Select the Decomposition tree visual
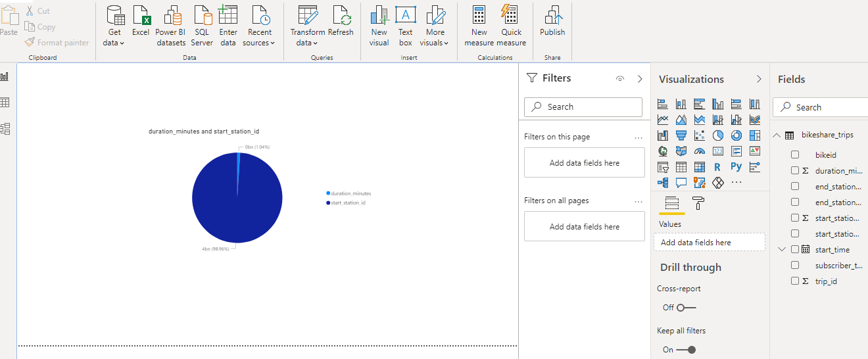Image resolution: width=868 pixels, height=359 pixels. (x=663, y=183)
